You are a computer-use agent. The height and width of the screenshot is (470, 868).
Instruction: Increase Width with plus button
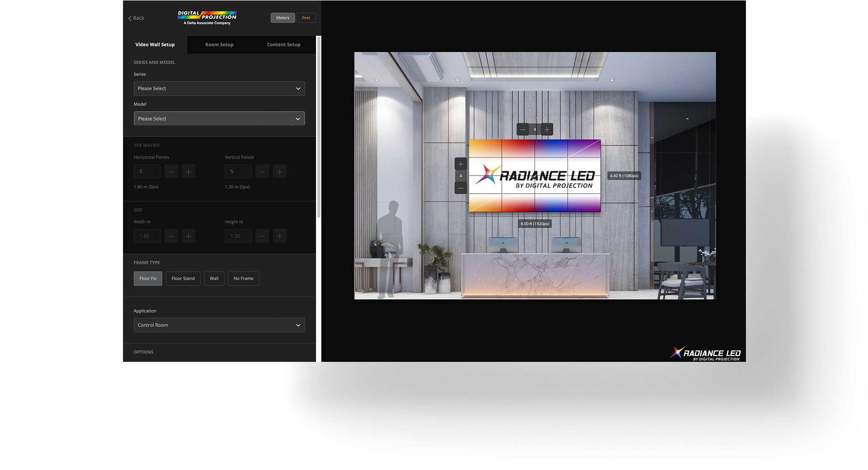pos(189,236)
